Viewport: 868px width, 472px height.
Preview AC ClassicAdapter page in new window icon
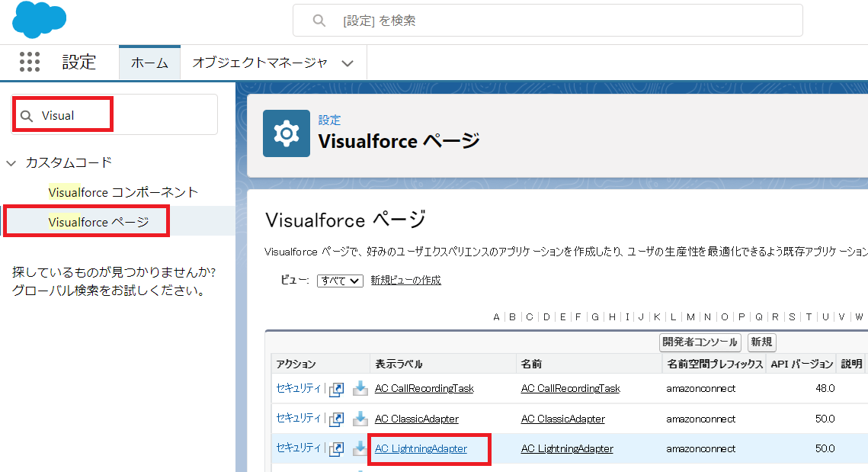tap(337, 419)
